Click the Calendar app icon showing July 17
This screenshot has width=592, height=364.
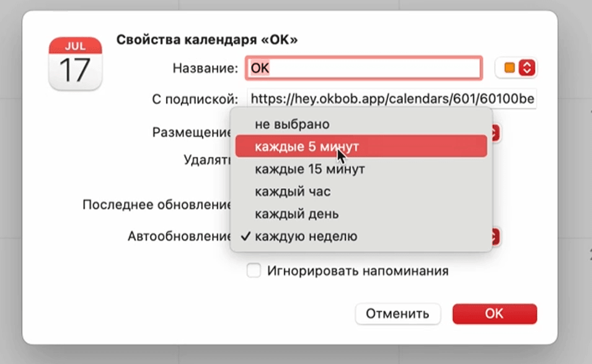(x=74, y=61)
